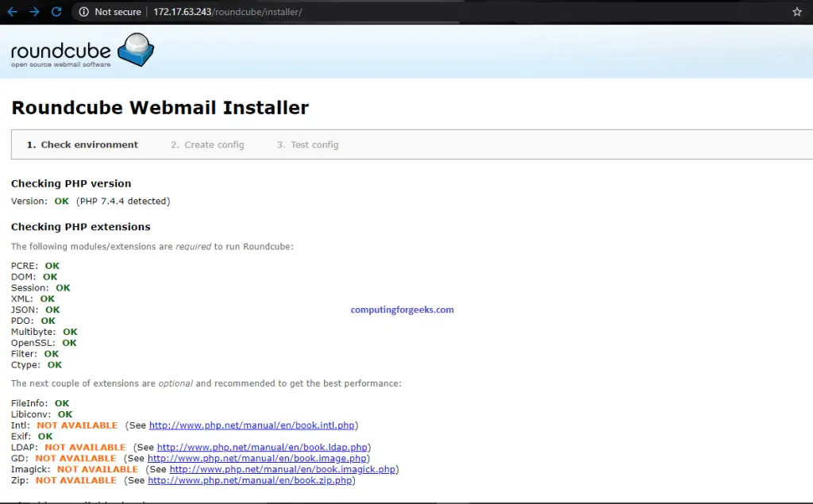This screenshot has width=813, height=504.
Task: Click the Libiconv: OK status line
Action: tap(41, 414)
